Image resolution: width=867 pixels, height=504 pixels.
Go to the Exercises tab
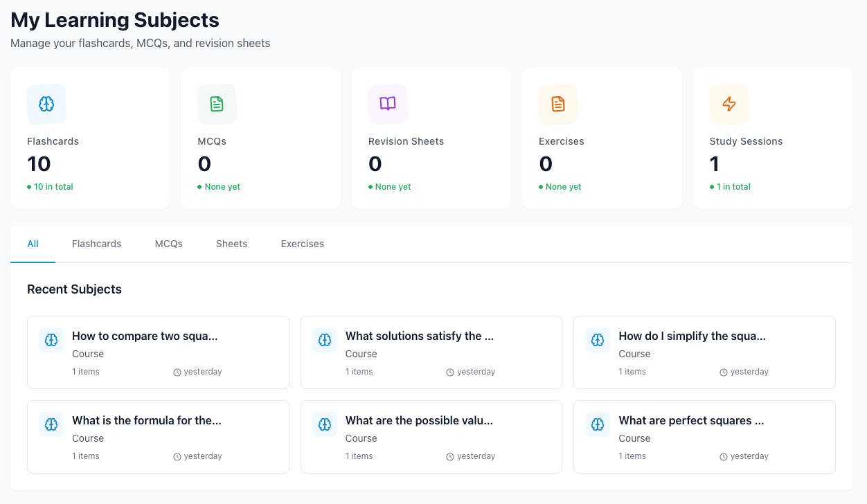click(302, 244)
